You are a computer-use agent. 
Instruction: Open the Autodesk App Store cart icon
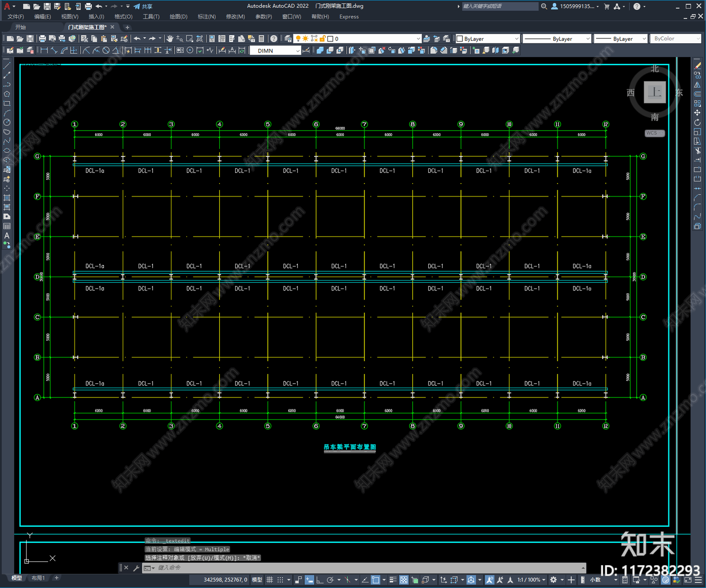point(607,6)
